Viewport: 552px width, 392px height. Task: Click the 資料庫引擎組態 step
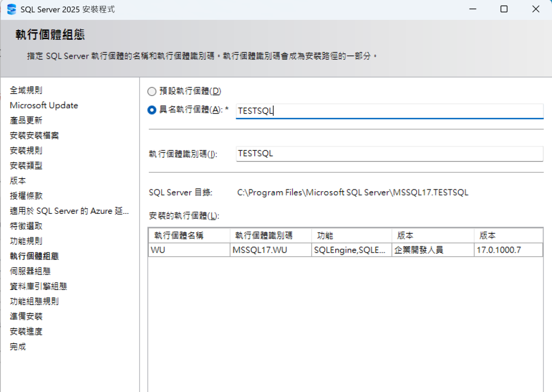tap(38, 286)
